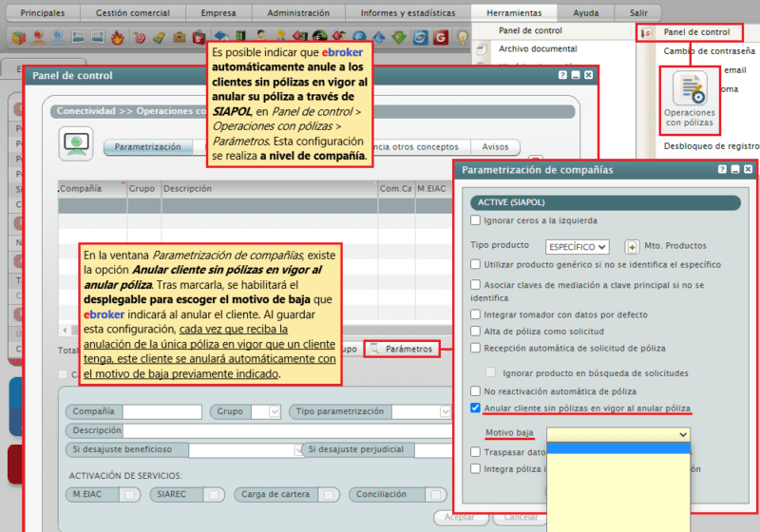Screen dimensions: 760x532
Task: Click the red shopping bag toolbar icon
Action: [199, 37]
